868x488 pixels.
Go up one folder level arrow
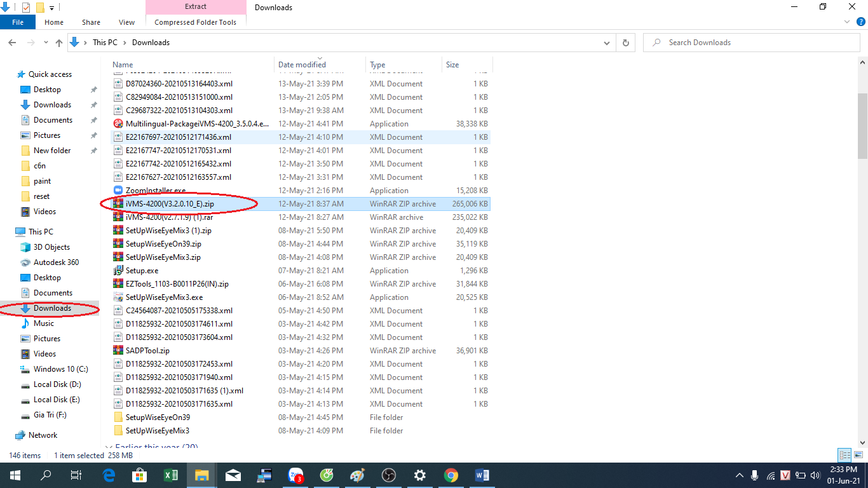(x=59, y=43)
